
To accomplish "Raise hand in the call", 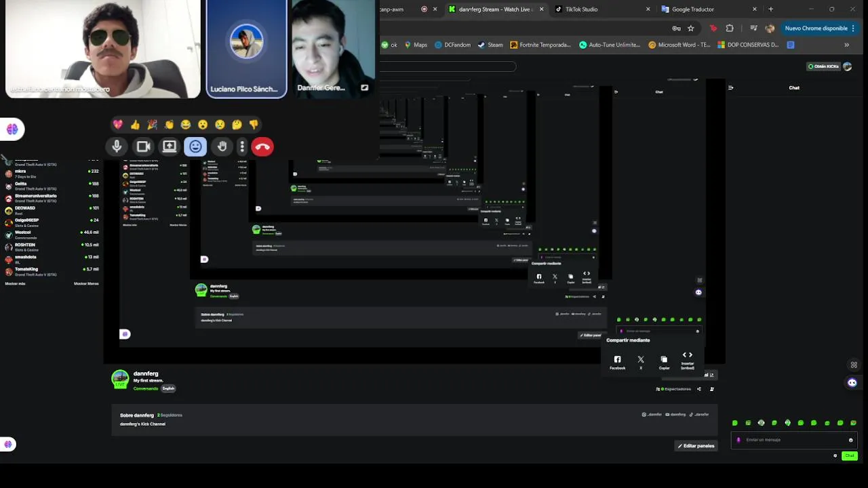I will 222,146.
